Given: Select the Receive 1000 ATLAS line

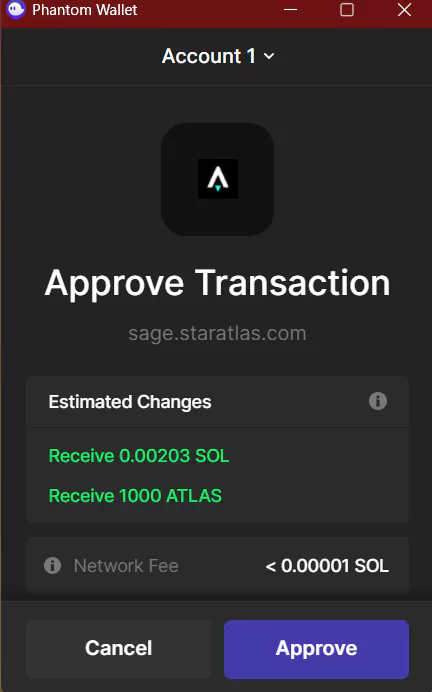Looking at the screenshot, I should pos(135,496).
